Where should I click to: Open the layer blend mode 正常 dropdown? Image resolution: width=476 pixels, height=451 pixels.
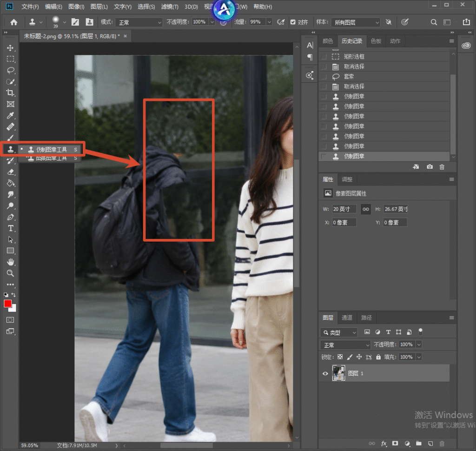tap(345, 345)
